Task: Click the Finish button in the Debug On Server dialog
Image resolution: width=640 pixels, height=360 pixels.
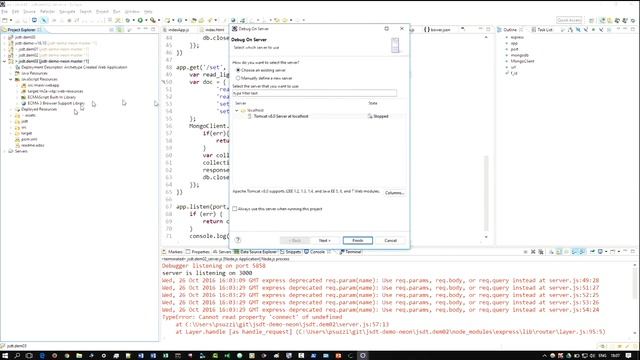Action: (358, 240)
